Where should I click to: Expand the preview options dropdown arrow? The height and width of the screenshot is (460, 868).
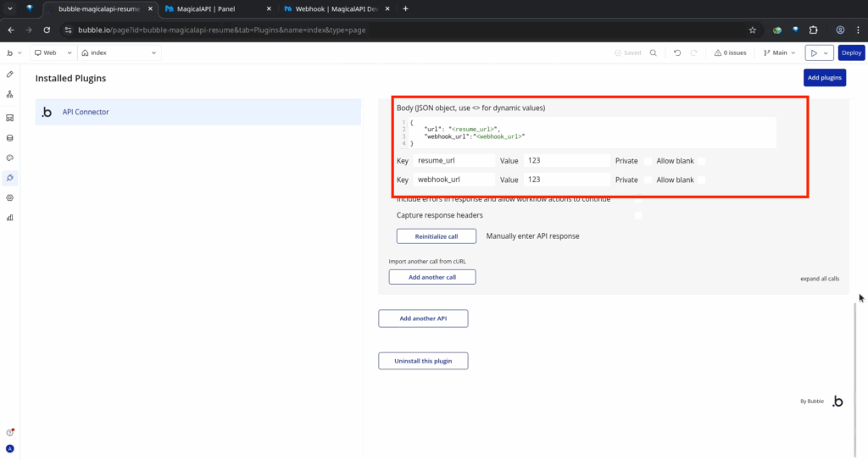[826, 53]
